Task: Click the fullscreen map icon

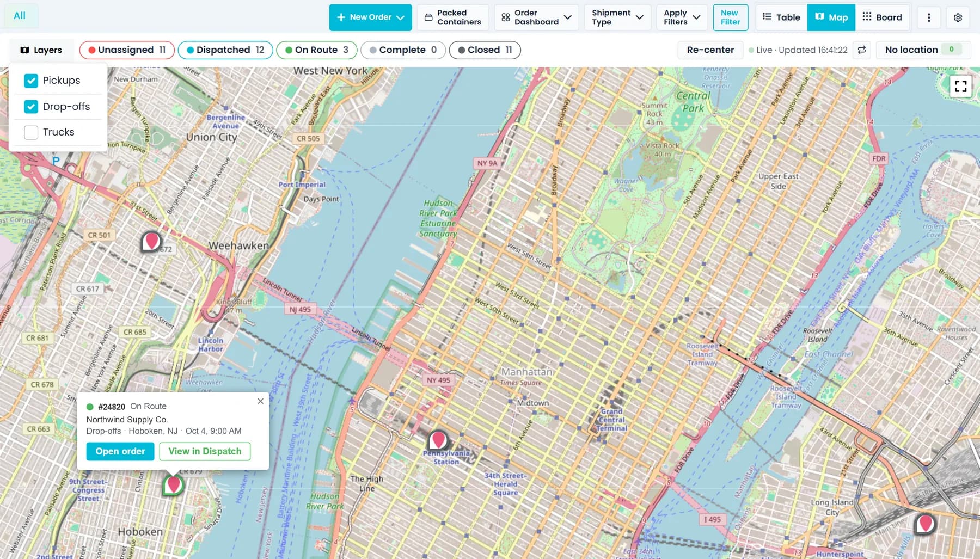Action: point(960,86)
